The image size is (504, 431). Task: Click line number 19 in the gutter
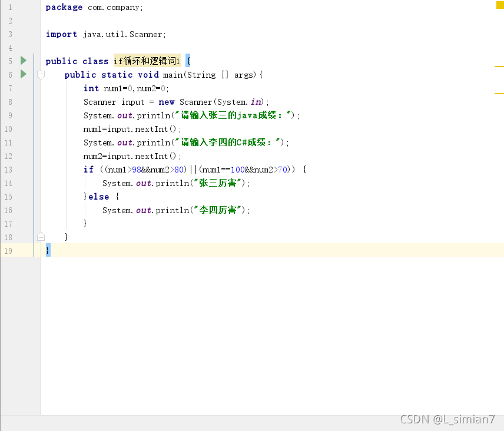pyautogui.click(x=8, y=251)
